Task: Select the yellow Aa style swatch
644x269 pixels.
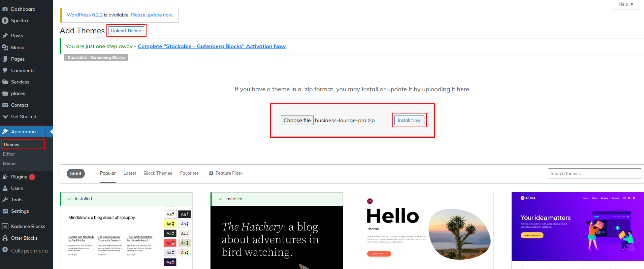Action: tap(170, 224)
